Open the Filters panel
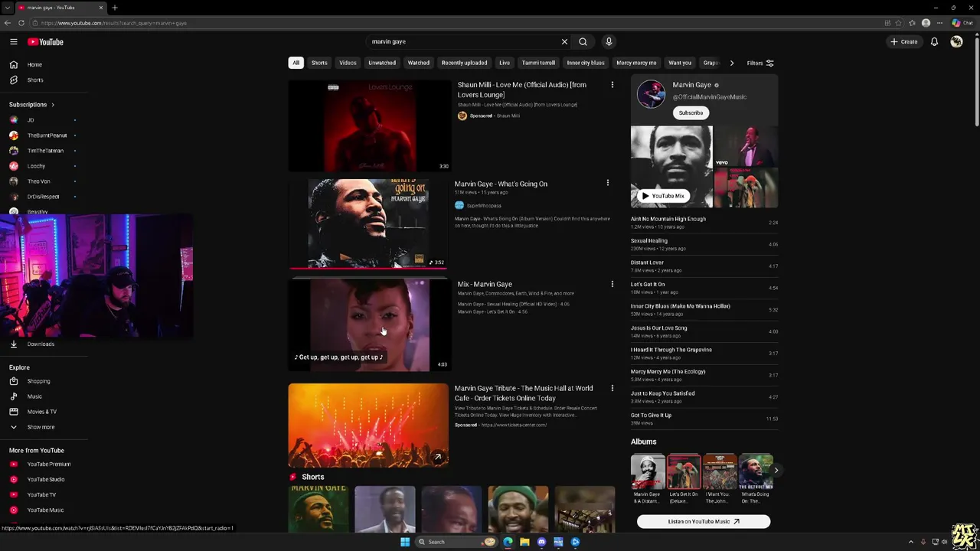980x551 pixels. 760,63
